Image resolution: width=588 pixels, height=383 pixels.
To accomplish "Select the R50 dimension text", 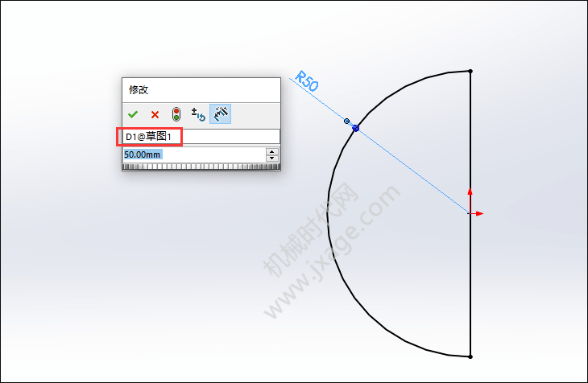I will point(307,81).
